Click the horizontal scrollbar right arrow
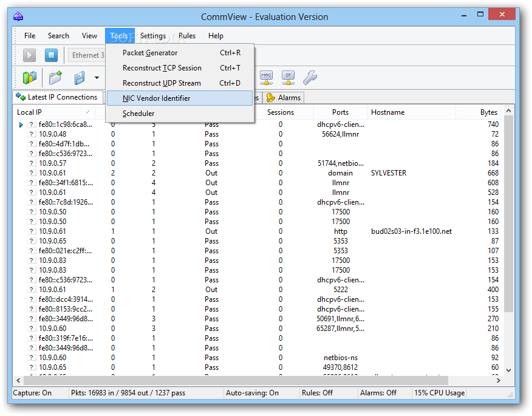This screenshot has width=532, height=416. coord(498,380)
